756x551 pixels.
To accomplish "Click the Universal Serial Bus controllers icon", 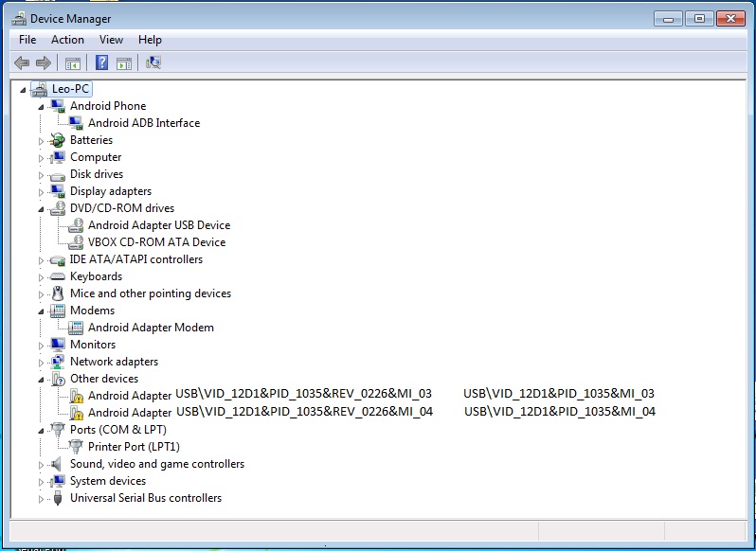I will click(x=58, y=498).
